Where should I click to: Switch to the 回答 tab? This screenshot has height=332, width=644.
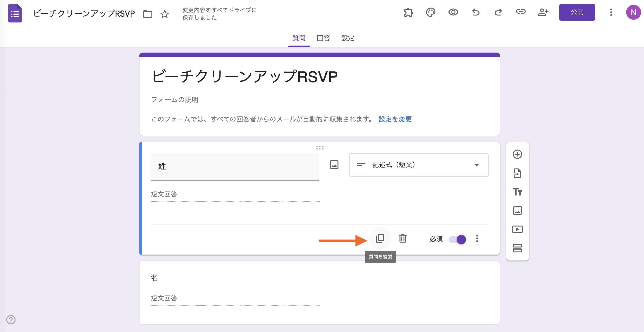[x=323, y=38]
